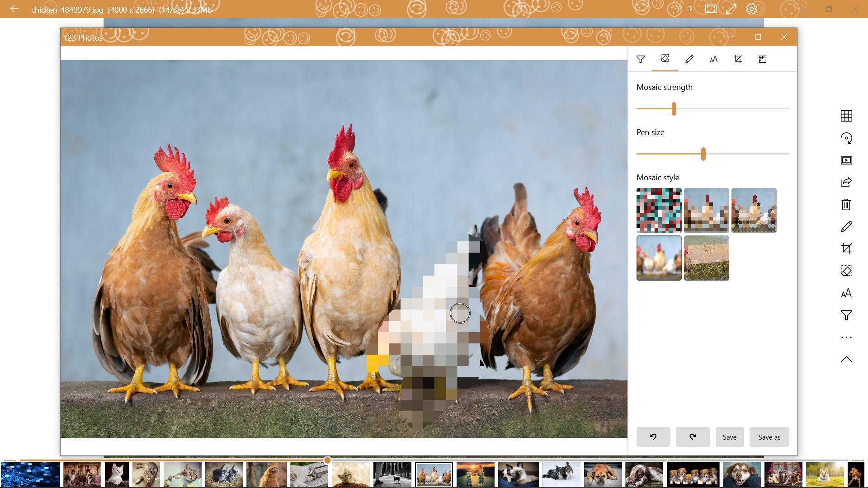Open the Text tool
Viewport: 868px width, 488px height.
(x=713, y=59)
